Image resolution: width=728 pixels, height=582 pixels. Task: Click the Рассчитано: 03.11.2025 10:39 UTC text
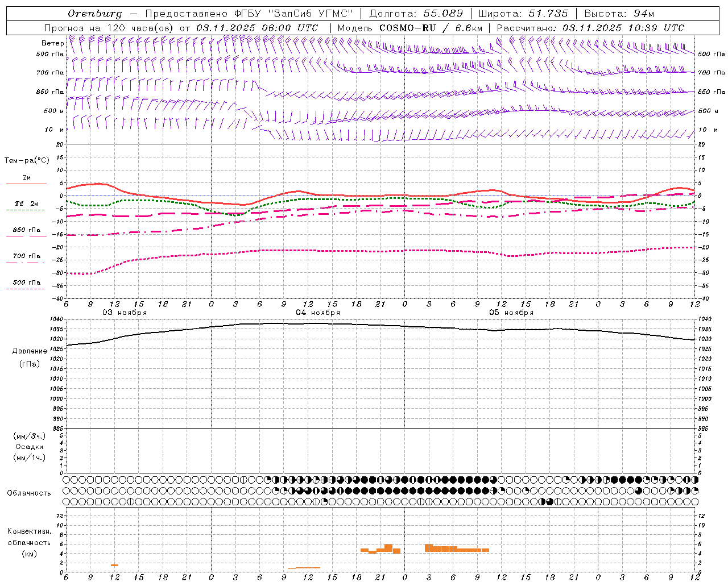590,28
